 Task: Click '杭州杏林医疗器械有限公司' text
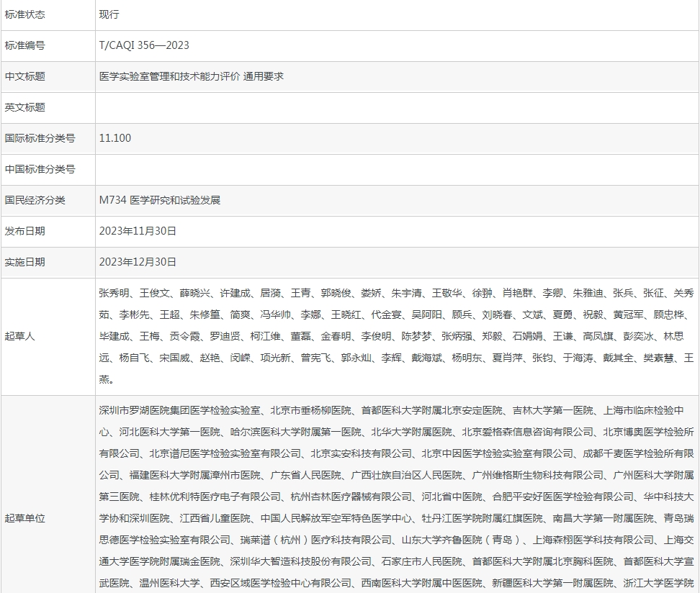pyautogui.click(x=351, y=497)
